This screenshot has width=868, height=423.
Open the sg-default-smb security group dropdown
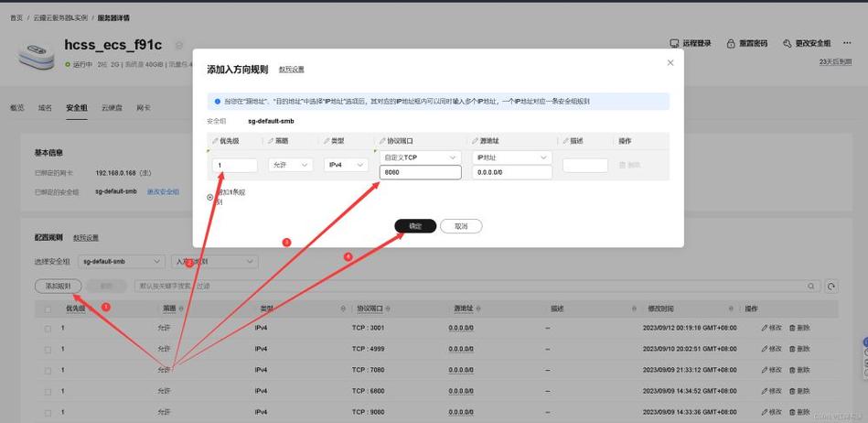pos(122,261)
